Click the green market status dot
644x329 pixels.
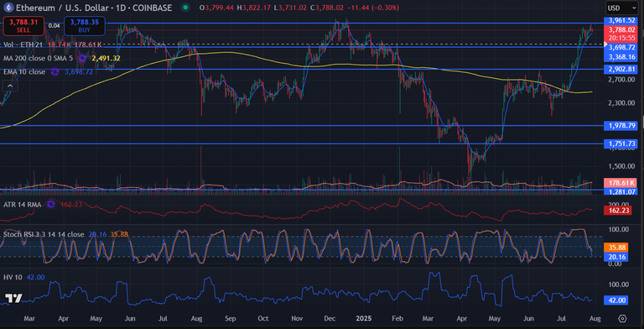(x=185, y=8)
